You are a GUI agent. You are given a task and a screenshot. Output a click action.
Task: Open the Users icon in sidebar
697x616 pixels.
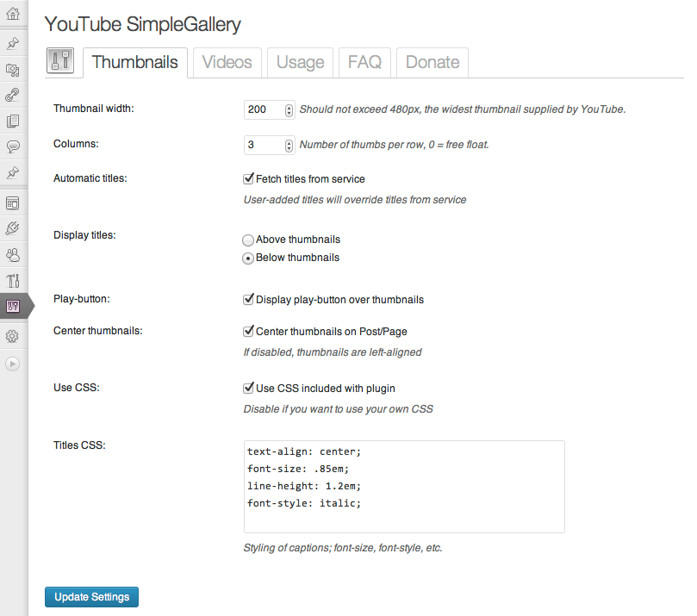click(x=13, y=255)
